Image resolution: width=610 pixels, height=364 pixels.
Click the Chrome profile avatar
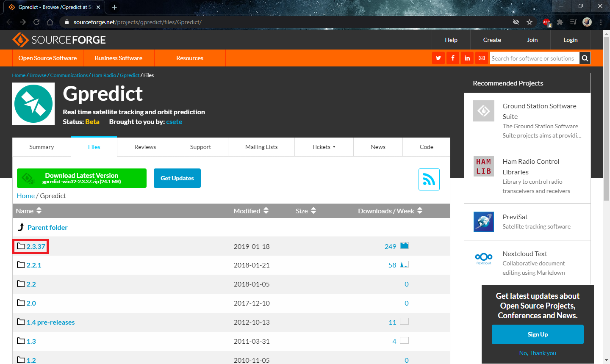[587, 22]
